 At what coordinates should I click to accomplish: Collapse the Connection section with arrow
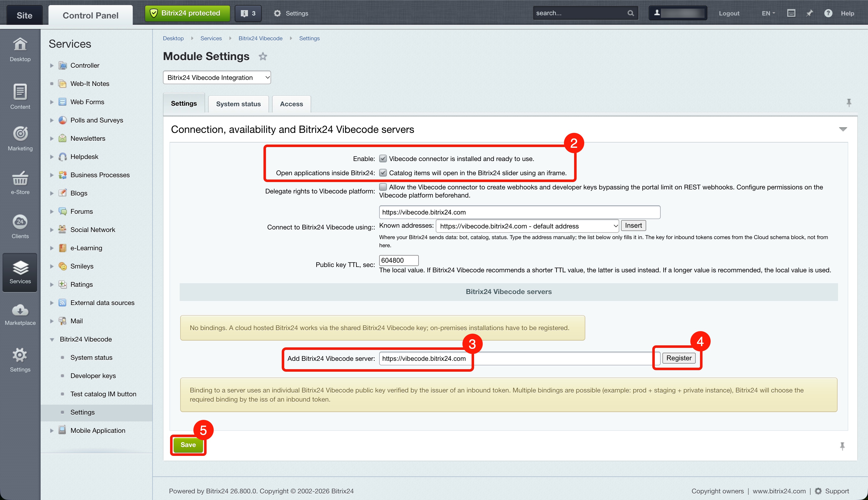pos(843,129)
